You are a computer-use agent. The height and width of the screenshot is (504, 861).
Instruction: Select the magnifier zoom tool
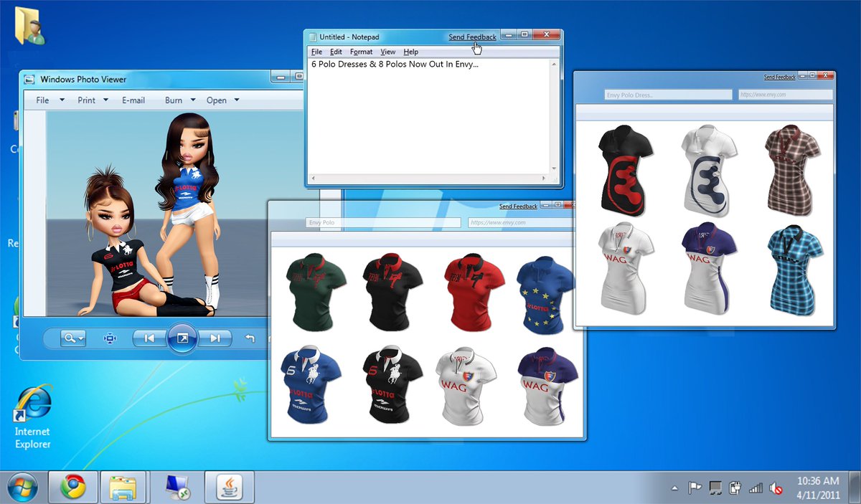click(x=68, y=338)
